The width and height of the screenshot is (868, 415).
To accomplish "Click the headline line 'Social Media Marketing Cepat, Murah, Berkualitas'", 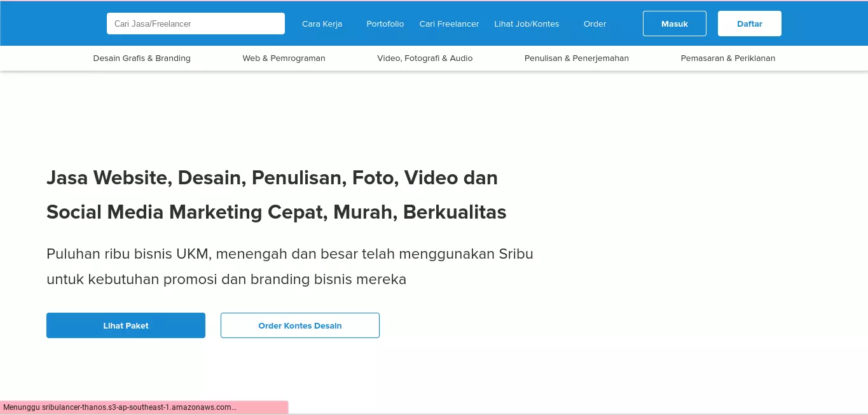I will [x=277, y=212].
